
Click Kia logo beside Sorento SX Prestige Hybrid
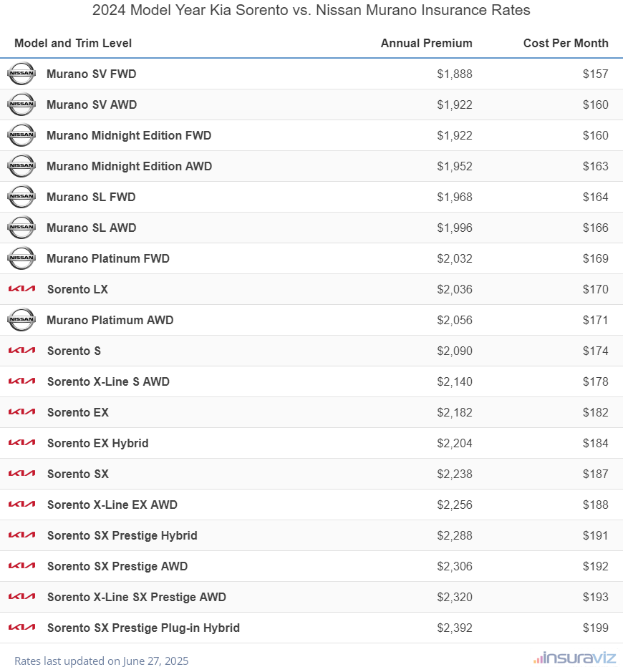click(22, 535)
